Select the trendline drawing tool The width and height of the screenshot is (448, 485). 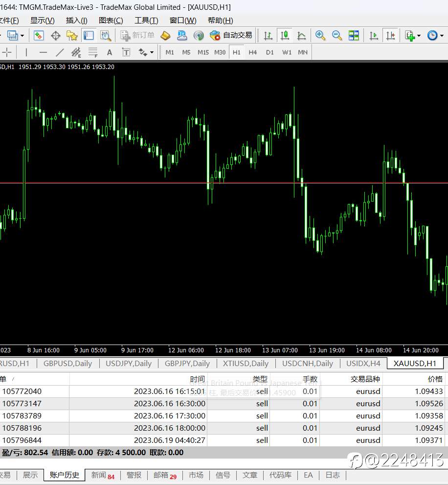click(x=60, y=52)
